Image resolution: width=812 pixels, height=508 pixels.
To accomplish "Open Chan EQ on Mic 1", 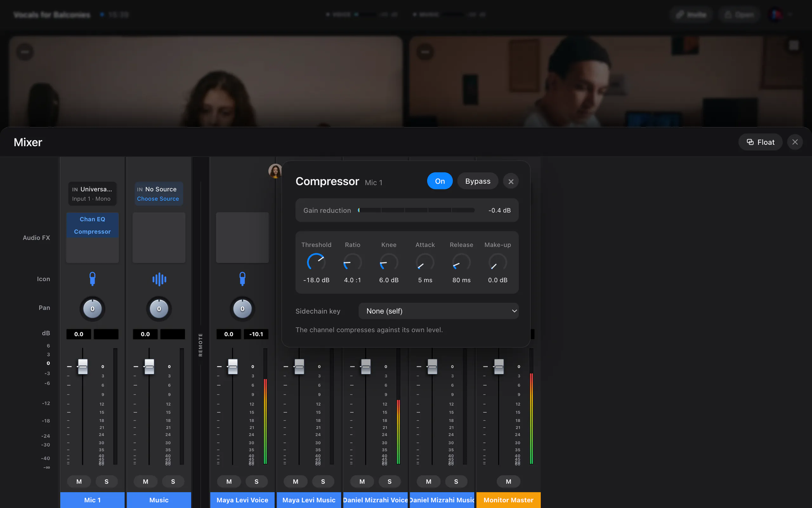I will click(x=92, y=219).
